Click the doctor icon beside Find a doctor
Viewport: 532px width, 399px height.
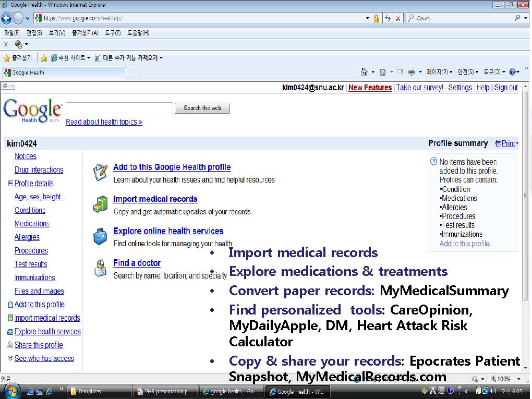101,268
